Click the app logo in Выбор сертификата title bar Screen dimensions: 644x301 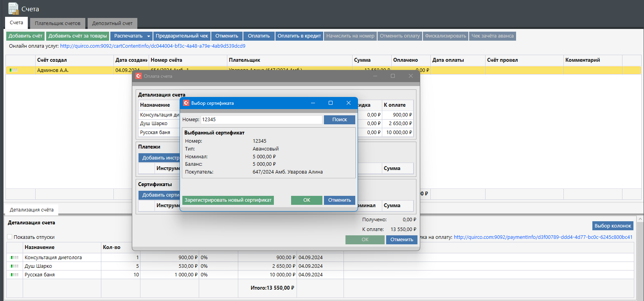(186, 103)
